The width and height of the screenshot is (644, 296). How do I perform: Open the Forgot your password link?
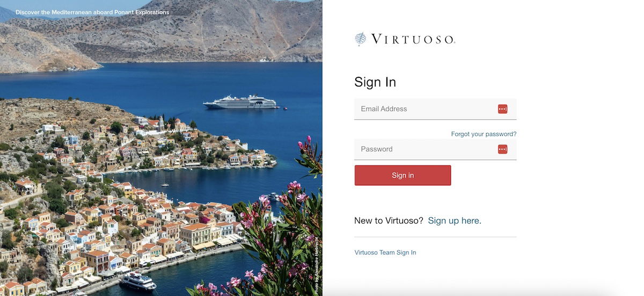[484, 134]
